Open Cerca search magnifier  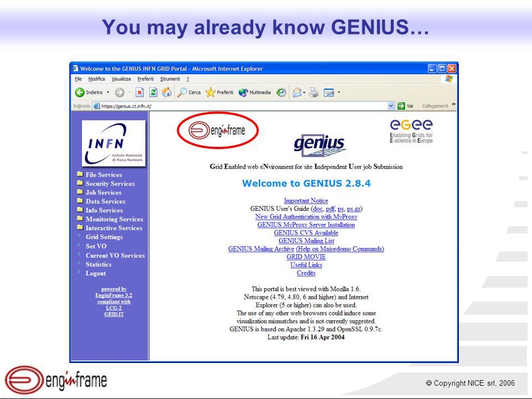(190, 93)
